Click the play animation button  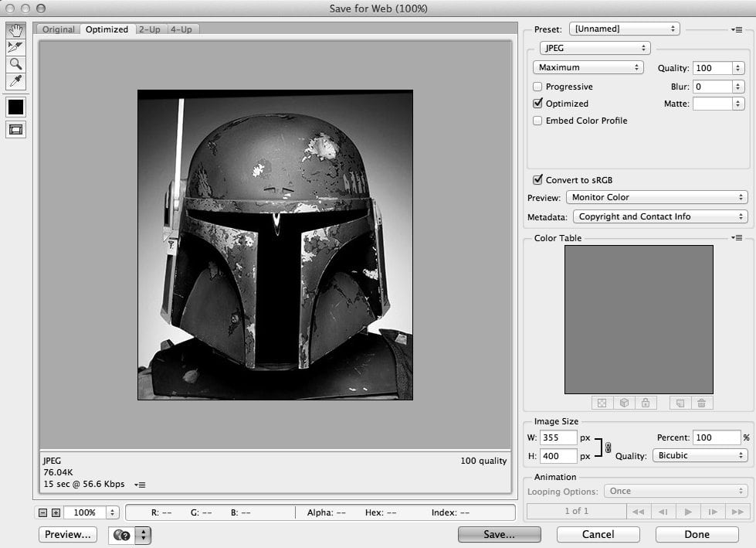point(689,512)
